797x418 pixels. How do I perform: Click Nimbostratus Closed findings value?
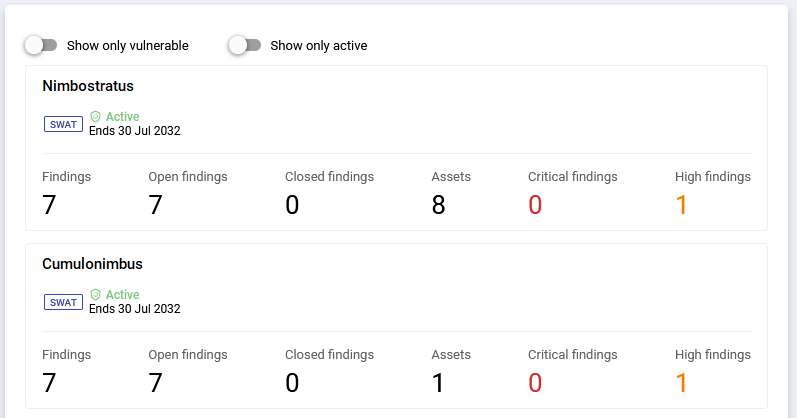292,205
